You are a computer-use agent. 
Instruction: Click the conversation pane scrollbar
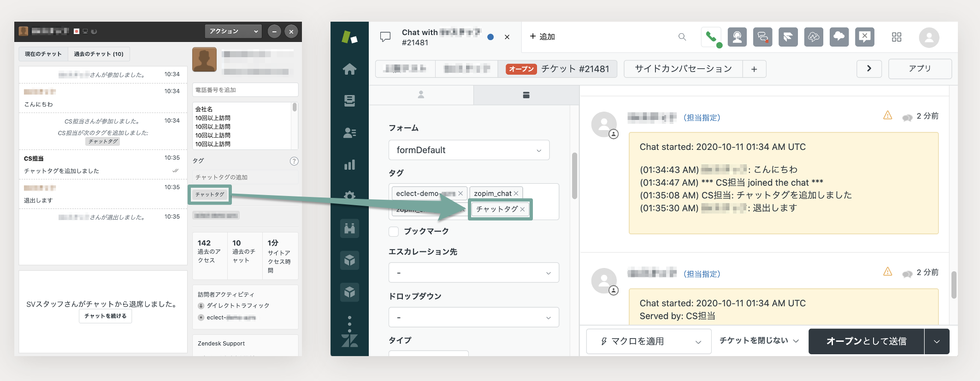tap(954, 285)
